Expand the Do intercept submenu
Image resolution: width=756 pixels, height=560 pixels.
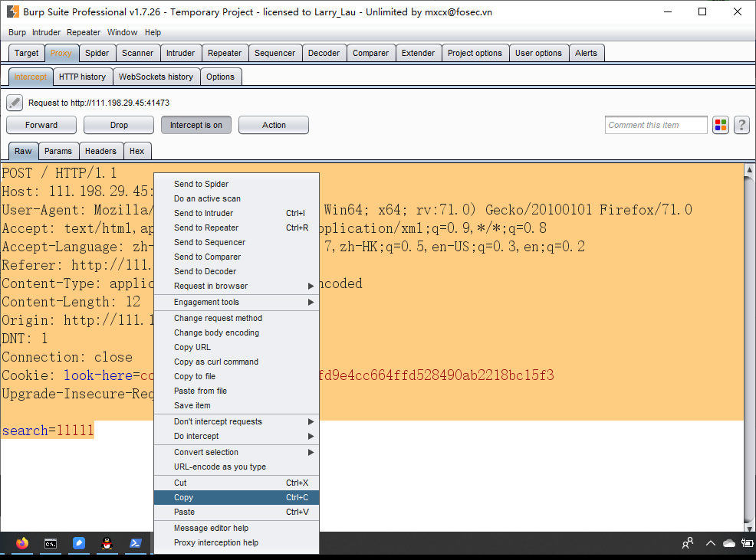tap(236, 436)
